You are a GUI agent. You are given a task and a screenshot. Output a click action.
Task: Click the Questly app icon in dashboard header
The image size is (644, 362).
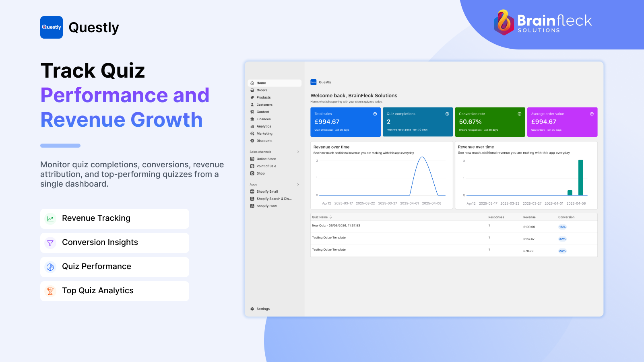coord(314,82)
